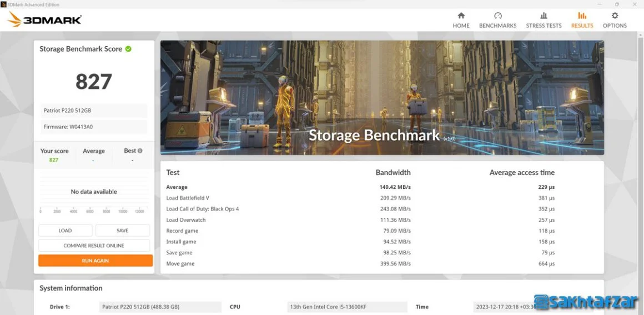
Task: Click green validation checkmark beside score title
Action: click(x=128, y=49)
